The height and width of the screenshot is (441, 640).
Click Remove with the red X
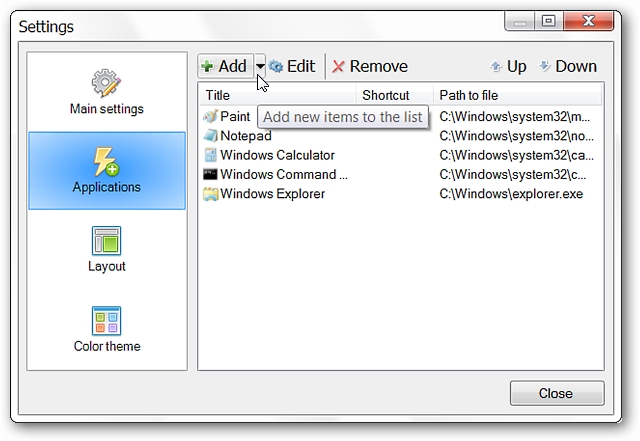[370, 66]
